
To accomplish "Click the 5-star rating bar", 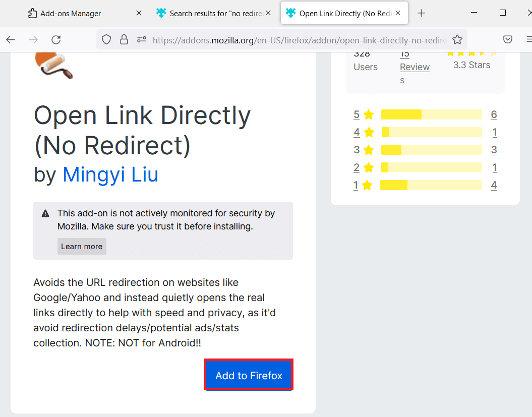I will coord(431,114).
